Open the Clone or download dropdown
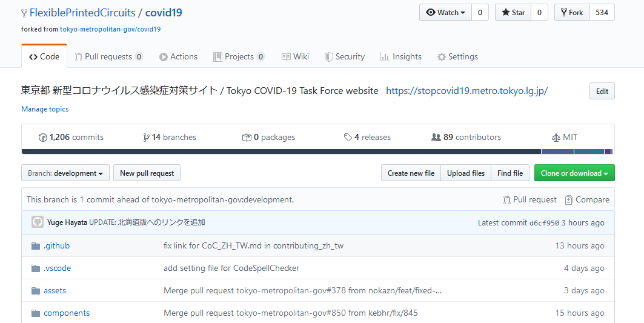This screenshot has width=644, height=323. (x=574, y=173)
